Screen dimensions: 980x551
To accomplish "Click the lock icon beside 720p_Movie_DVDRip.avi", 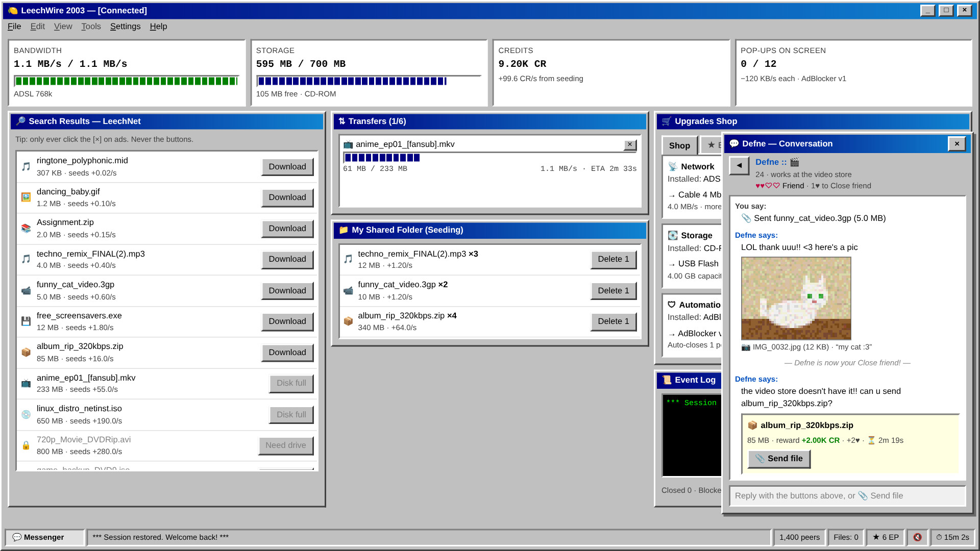I will 26,445.
